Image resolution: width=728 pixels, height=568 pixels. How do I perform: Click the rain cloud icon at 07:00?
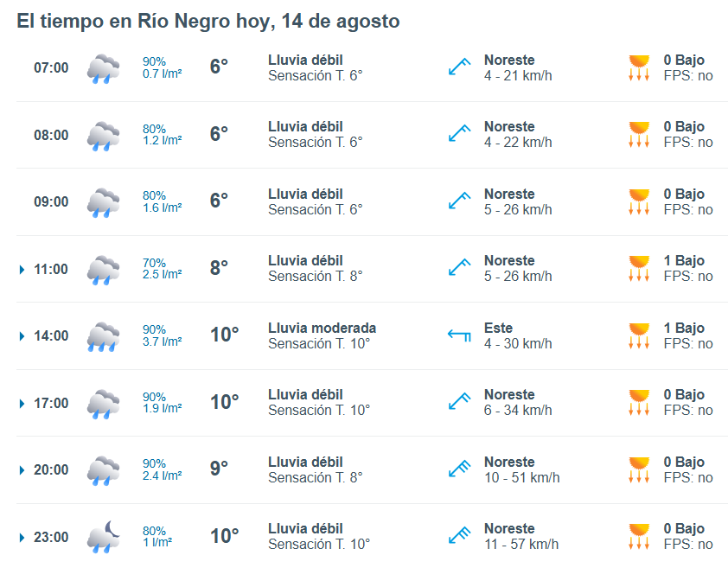103,69
